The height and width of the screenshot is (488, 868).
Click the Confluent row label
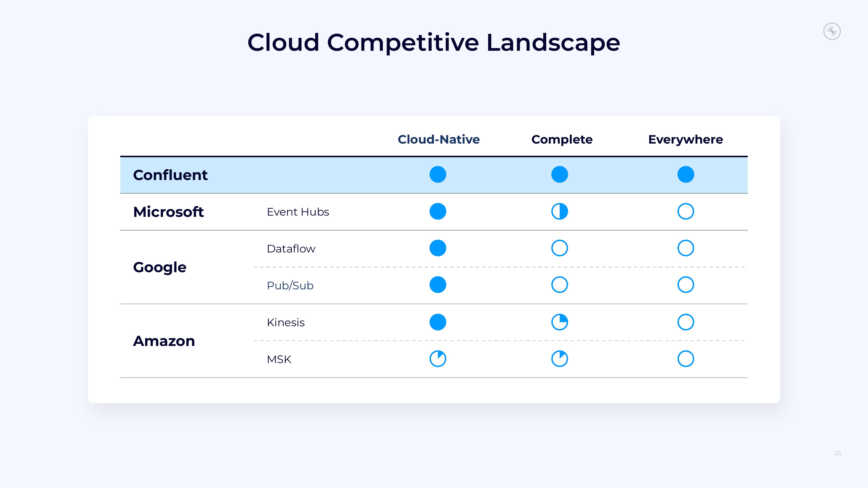[x=171, y=175]
